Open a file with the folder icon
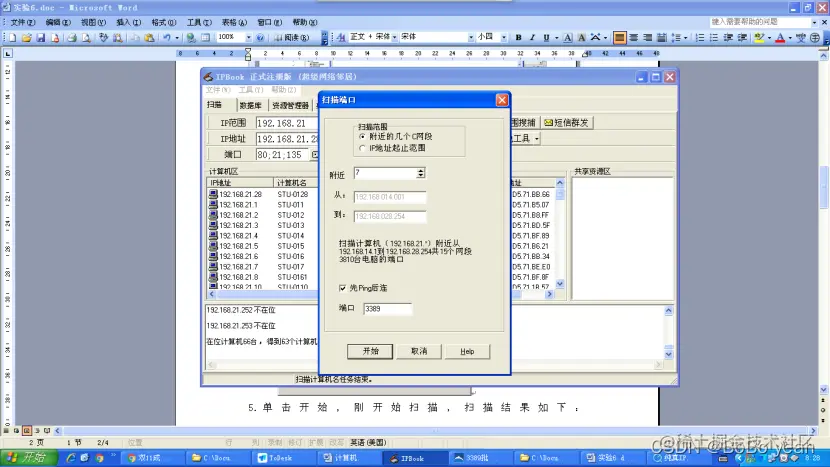This screenshot has height=467, width=830. (26, 38)
